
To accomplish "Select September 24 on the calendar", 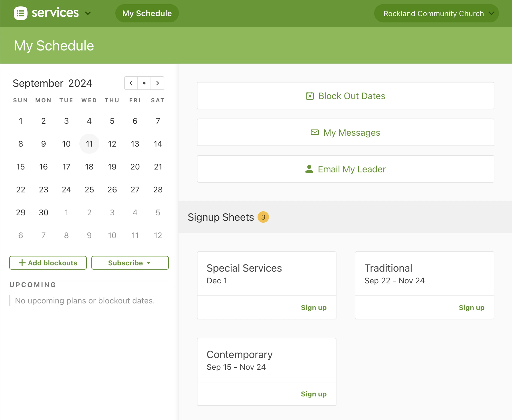I will pyautogui.click(x=66, y=190).
